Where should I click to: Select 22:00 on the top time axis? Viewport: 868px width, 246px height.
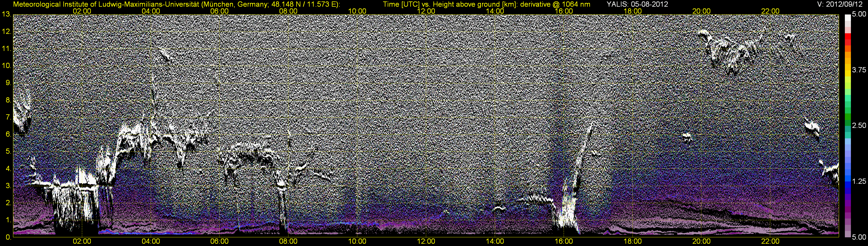770,11
